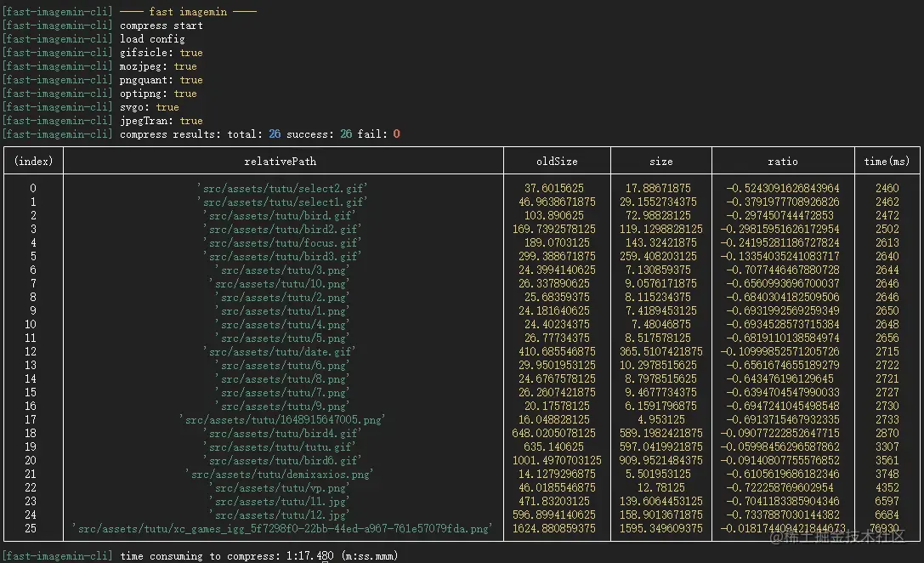Screen dimensions: 924x563
Task: Select path 'src/assets/tutu/12.jpg'
Action: click(280, 515)
